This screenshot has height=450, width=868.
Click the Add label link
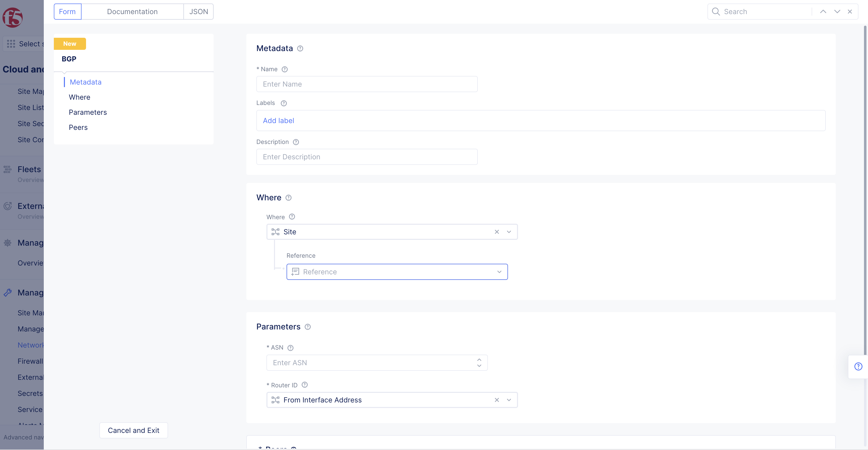click(x=278, y=121)
